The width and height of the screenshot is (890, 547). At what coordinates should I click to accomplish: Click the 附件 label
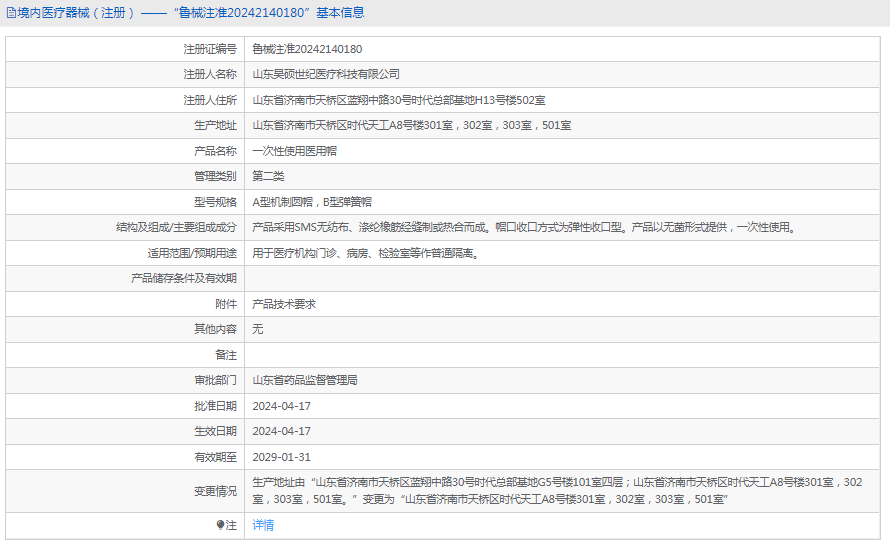coord(225,304)
